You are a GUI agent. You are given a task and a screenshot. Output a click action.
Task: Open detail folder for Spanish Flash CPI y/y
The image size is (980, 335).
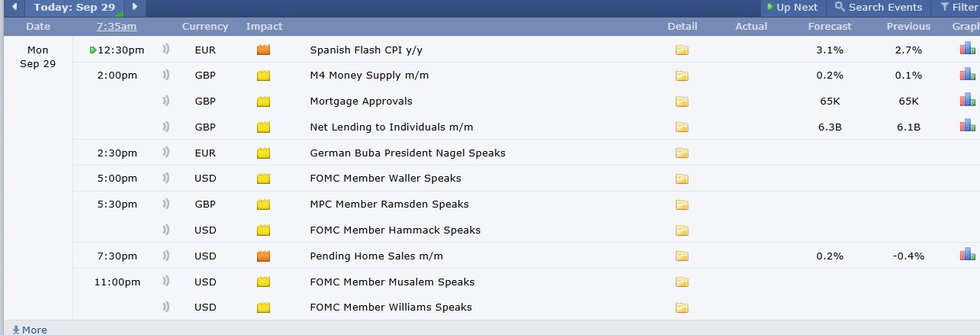(682, 50)
